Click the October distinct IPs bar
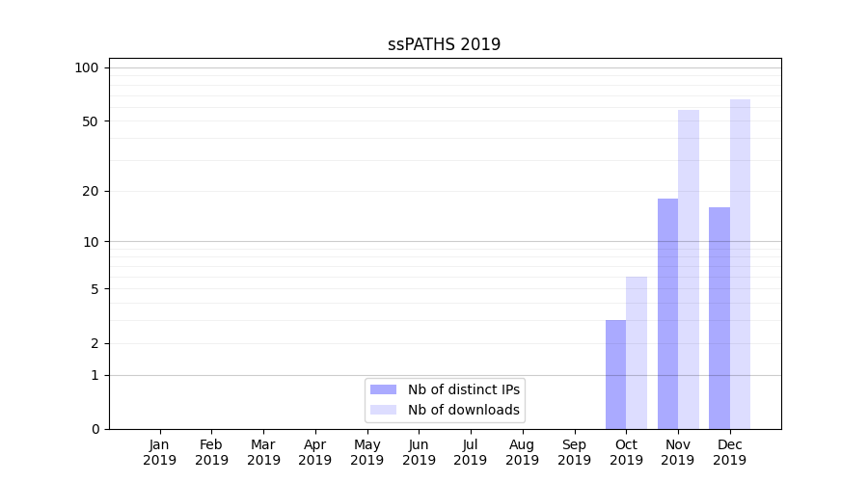868x482 pixels. pos(615,374)
